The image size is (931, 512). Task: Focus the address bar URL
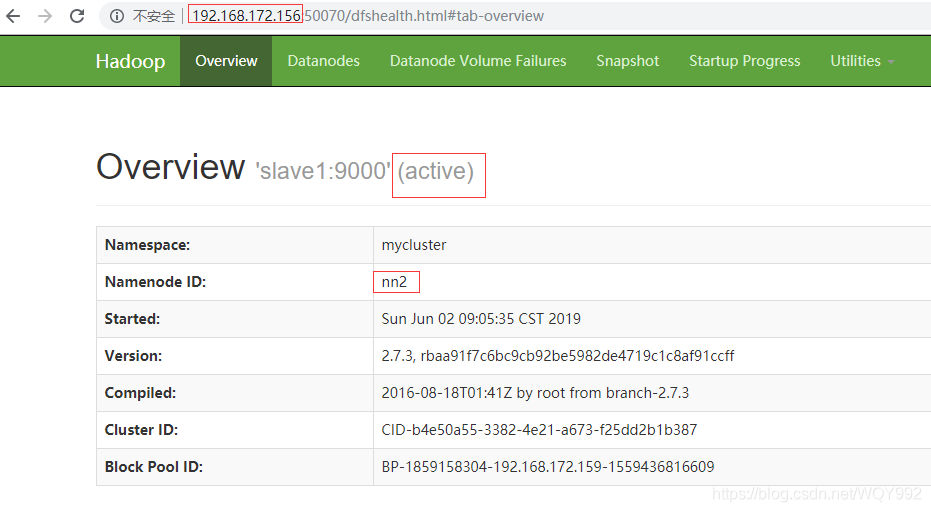(x=368, y=16)
